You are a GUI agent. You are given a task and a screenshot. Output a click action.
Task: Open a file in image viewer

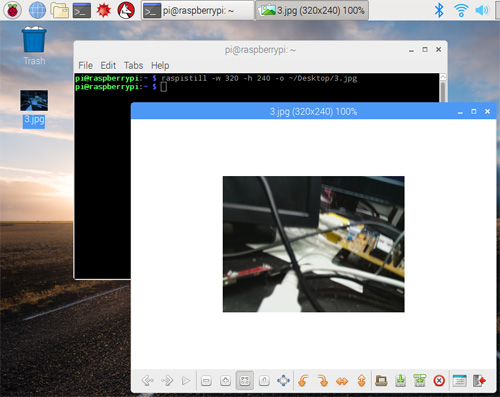[381, 380]
